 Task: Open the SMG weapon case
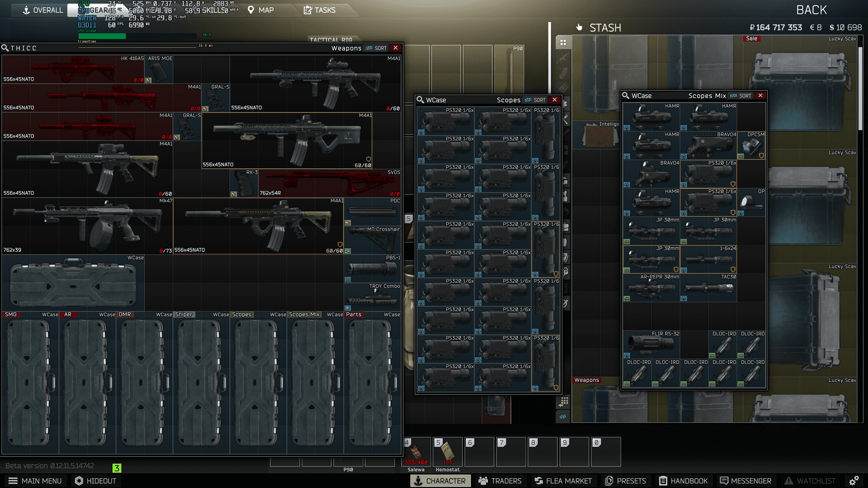(30, 382)
